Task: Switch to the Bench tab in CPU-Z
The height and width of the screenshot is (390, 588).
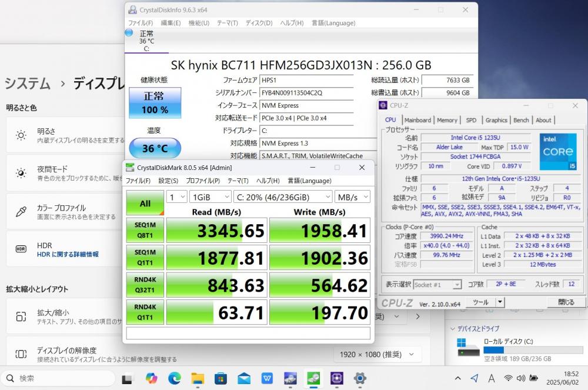Action: tap(521, 120)
